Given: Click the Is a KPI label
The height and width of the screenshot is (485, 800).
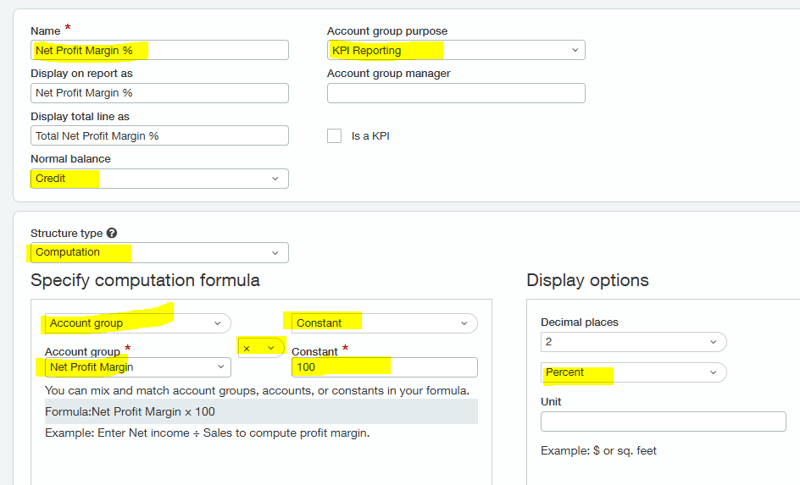Looking at the screenshot, I should point(370,136).
